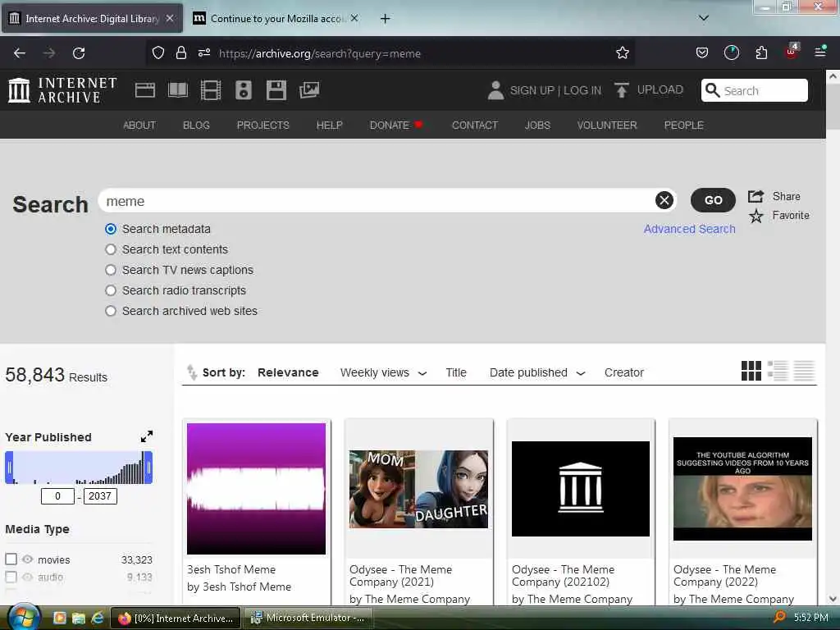Open the Texts book icon
This screenshot has width=840, height=630.
pos(178,90)
